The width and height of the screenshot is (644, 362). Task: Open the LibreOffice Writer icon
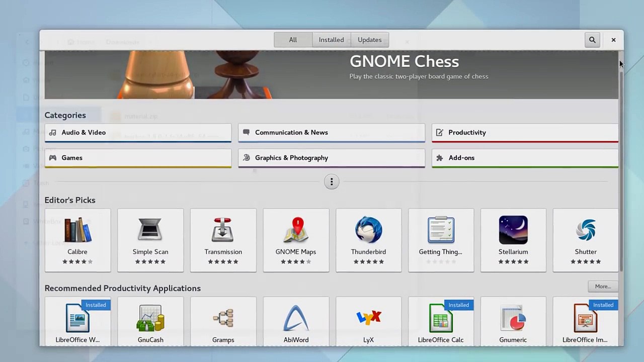coord(77,318)
